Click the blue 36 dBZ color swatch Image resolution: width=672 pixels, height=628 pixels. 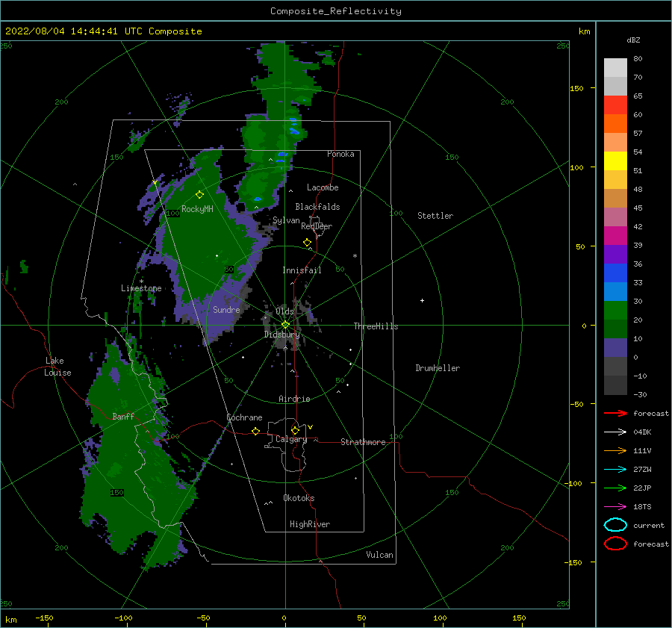pos(615,273)
